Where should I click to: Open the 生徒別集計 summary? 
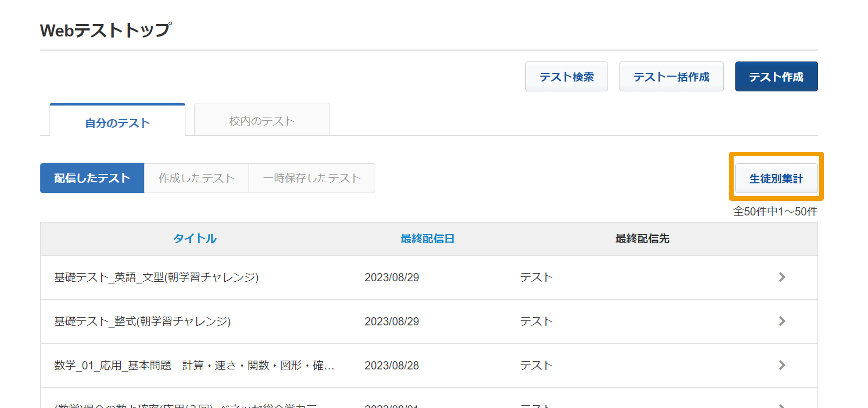[x=776, y=178]
